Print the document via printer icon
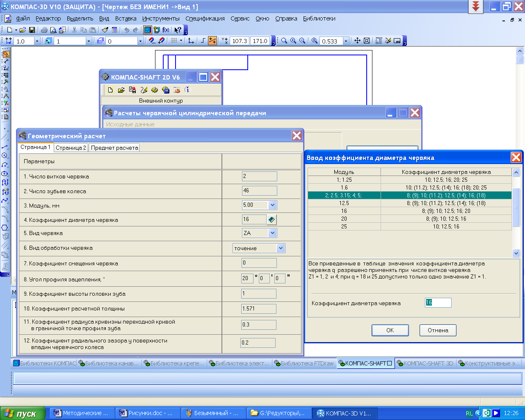Screen dimensions: 525x420 click(44, 30)
